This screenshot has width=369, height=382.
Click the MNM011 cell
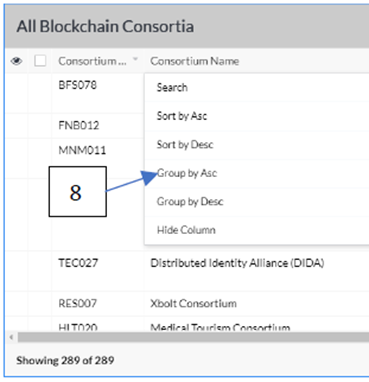[82, 150]
